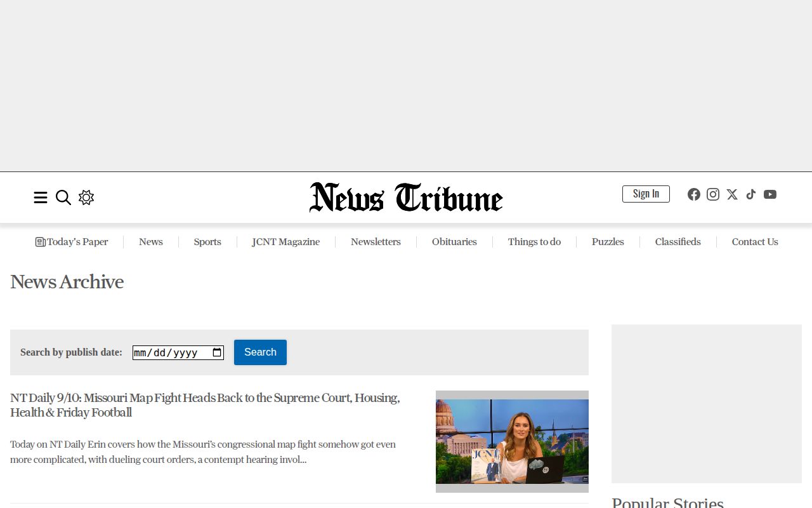Go to Newsletters page
This screenshot has width=812, height=508.
[376, 242]
